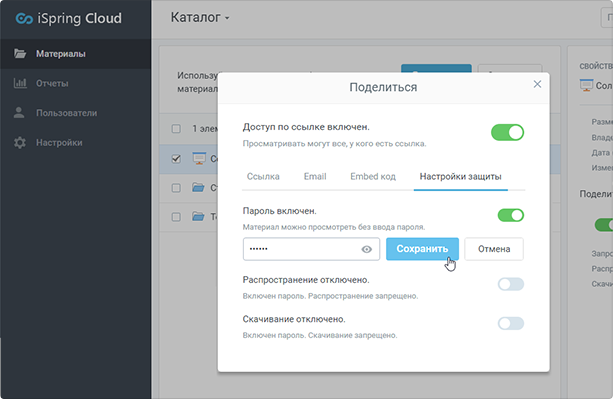Click the iSpring Cloud title text

[79, 18]
